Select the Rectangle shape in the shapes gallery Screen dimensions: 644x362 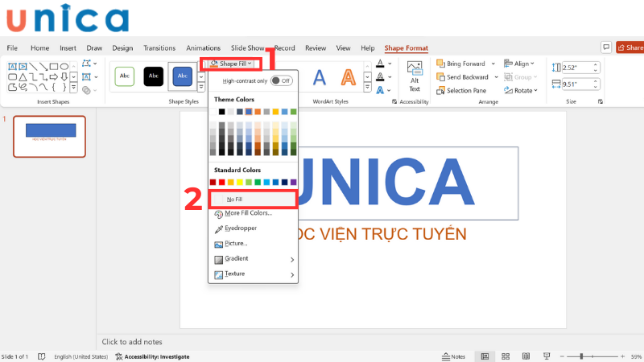tap(54, 66)
